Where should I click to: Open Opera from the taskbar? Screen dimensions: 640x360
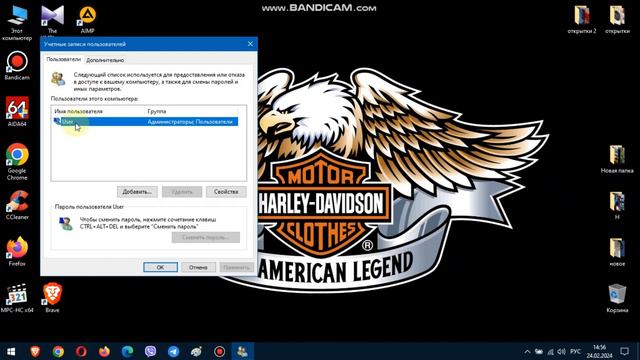(81, 351)
